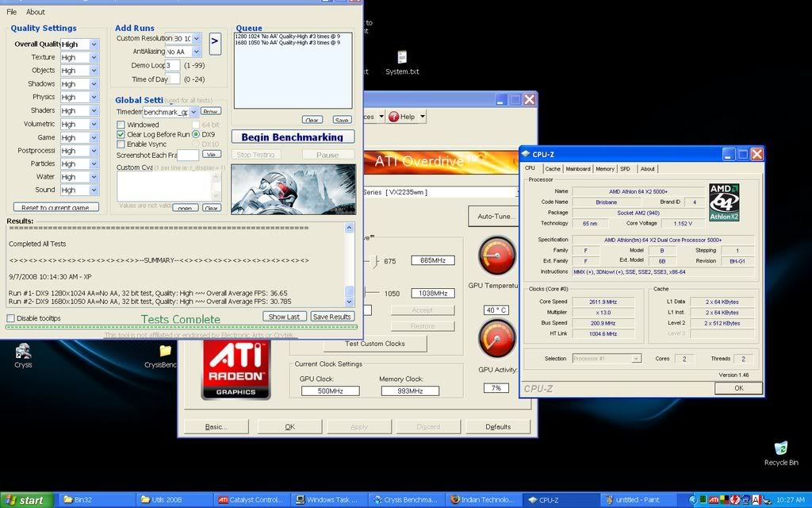Expand hidden tray icons with the arrow
812x508 pixels.
pos(692,500)
